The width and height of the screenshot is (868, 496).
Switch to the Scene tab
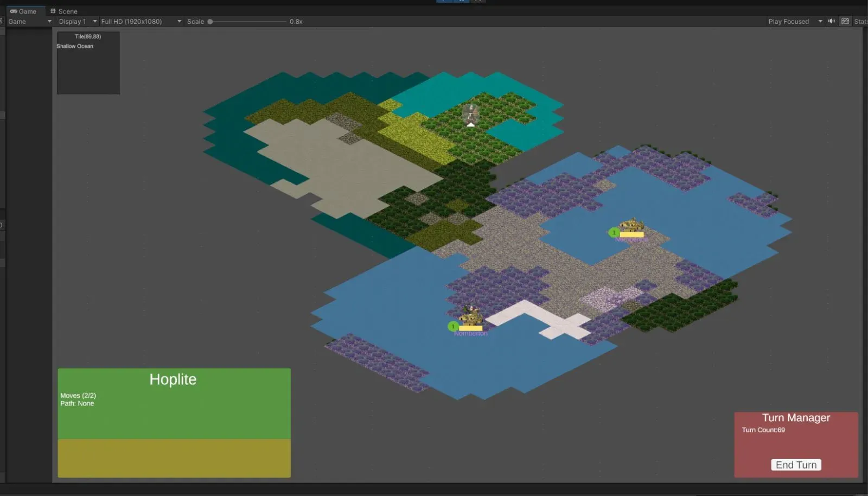pos(64,11)
